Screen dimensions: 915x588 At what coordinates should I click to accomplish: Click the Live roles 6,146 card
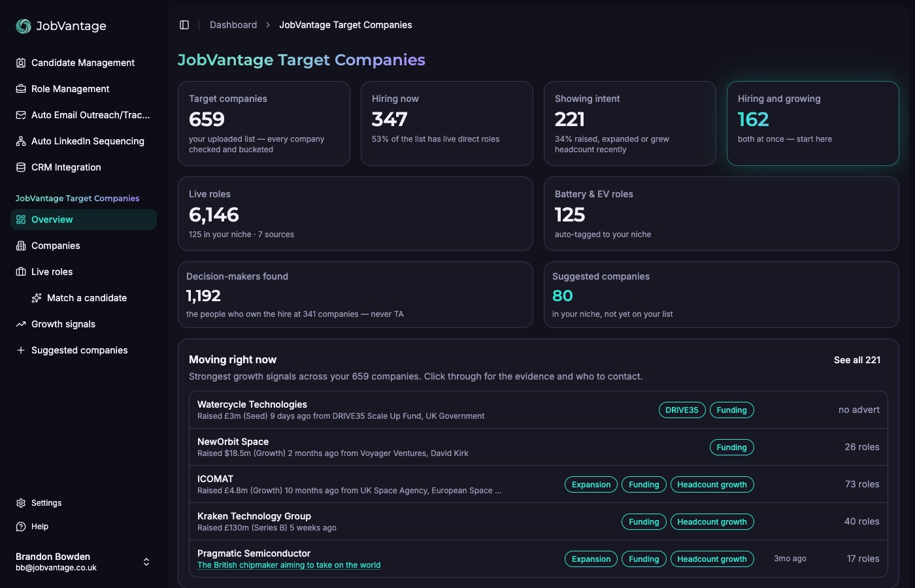(x=356, y=214)
